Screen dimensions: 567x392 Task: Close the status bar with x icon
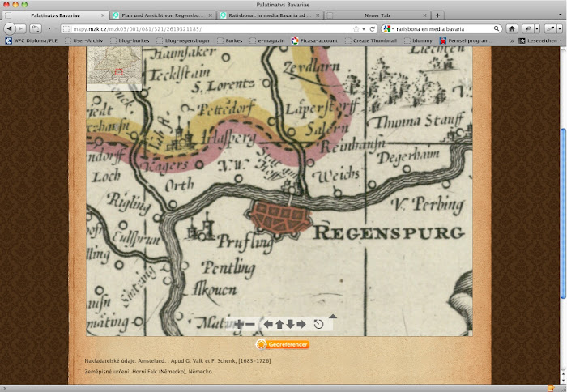(4, 389)
